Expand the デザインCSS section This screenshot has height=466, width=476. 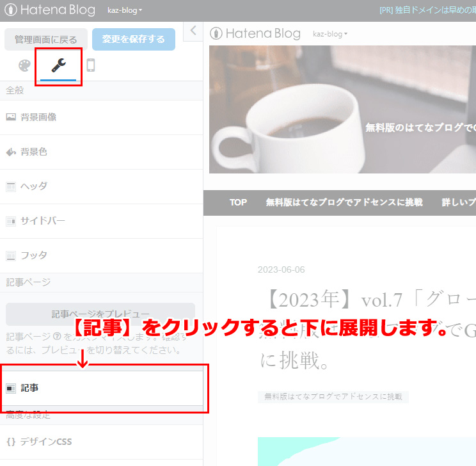click(101, 442)
